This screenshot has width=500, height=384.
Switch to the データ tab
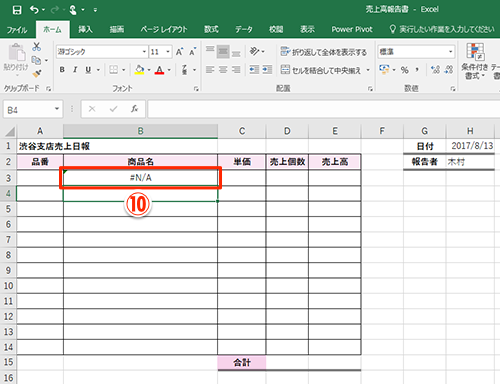(244, 29)
